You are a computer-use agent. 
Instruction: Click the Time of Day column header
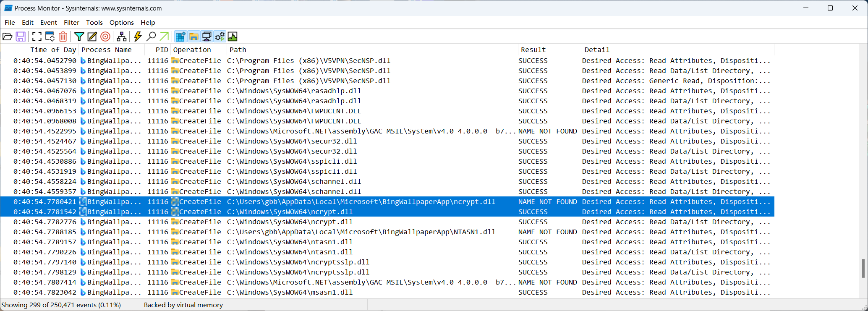39,50
